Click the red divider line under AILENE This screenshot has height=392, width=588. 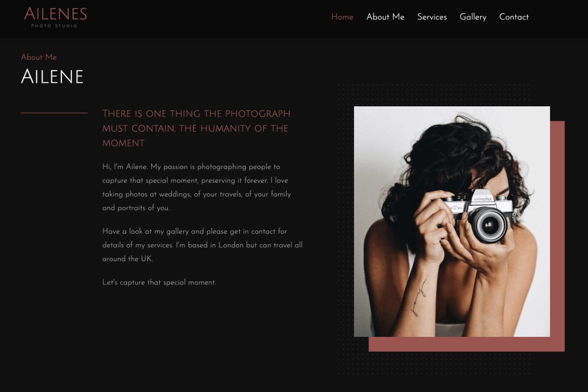point(55,113)
